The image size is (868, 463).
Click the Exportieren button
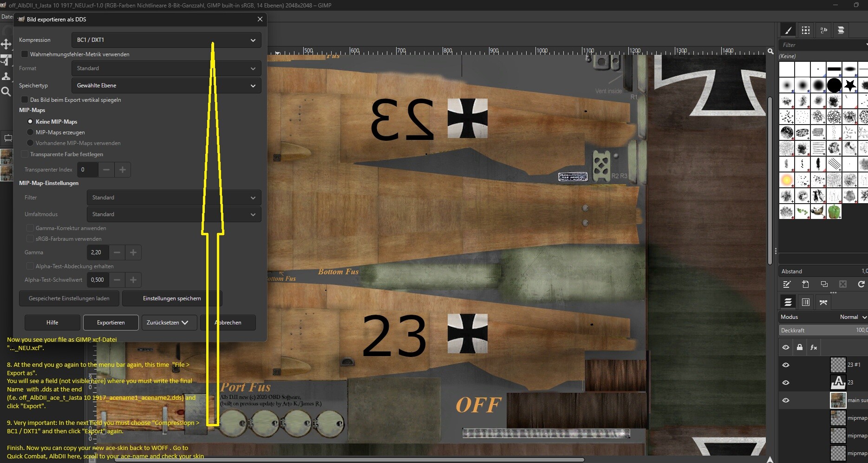[x=111, y=323]
